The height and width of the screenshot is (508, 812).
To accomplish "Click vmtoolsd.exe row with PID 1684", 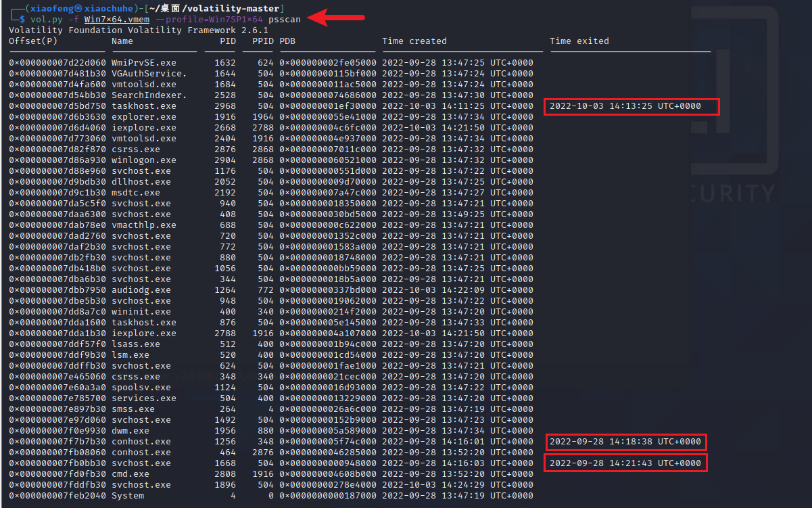I will tap(271, 85).
